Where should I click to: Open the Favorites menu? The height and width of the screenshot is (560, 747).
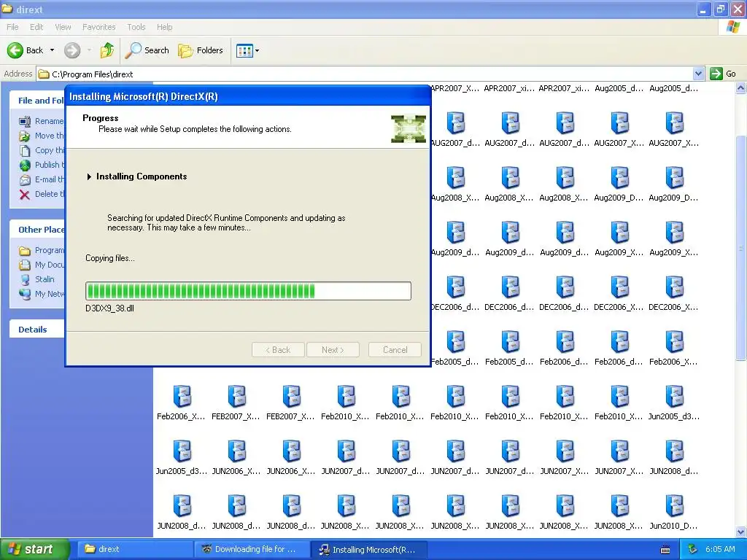(x=99, y=27)
